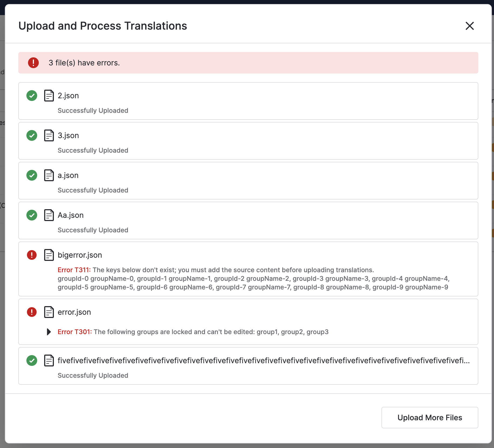Expand the Error T301 details triangle
This screenshot has height=448, width=494.
(49, 332)
